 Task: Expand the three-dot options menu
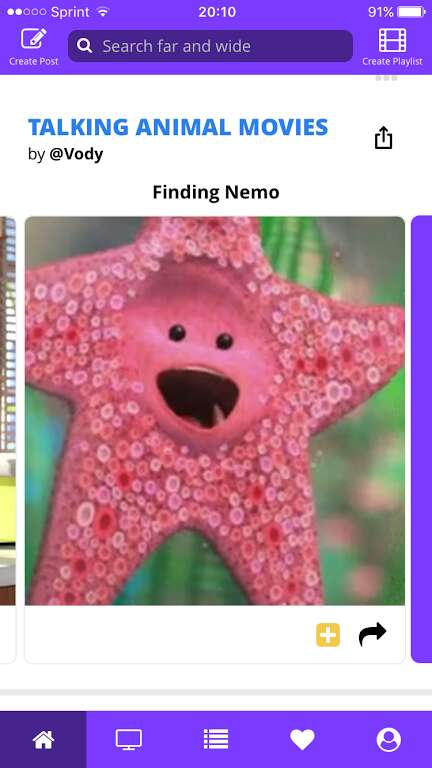coord(386,78)
